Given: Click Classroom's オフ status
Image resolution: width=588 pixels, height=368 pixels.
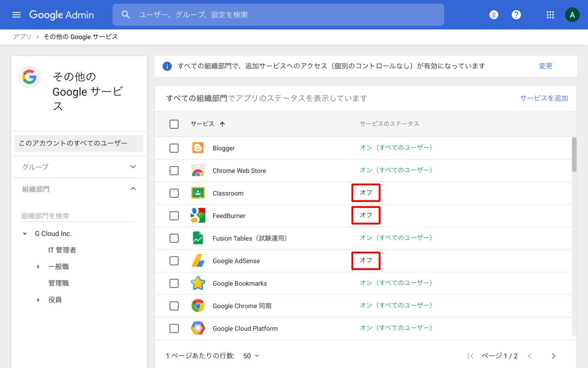Looking at the screenshot, I should tap(366, 193).
